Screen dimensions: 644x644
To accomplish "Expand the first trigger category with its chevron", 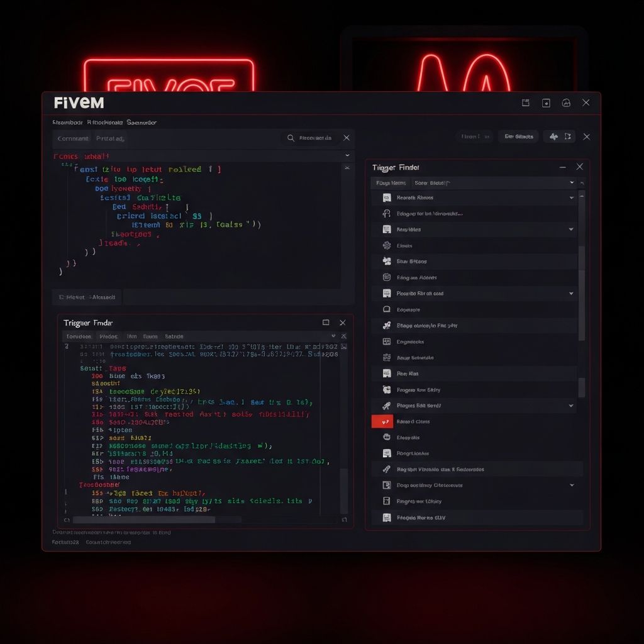I will click(571, 197).
